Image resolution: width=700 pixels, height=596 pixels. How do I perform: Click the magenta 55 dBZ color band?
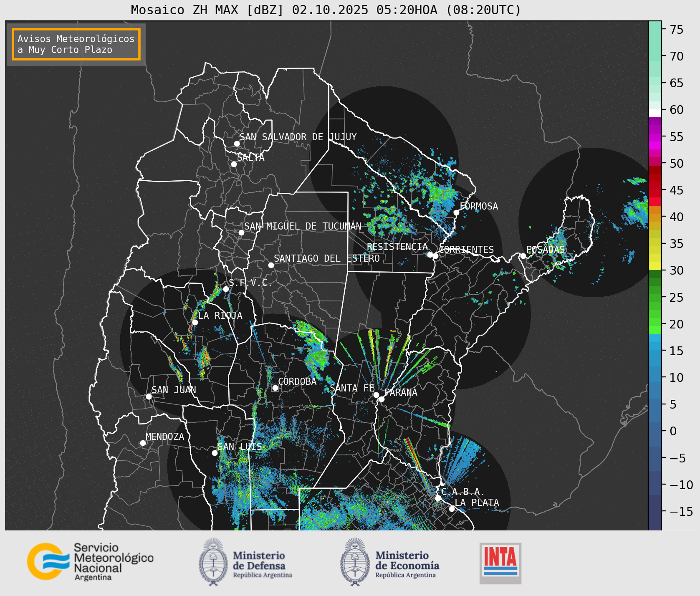click(x=655, y=137)
